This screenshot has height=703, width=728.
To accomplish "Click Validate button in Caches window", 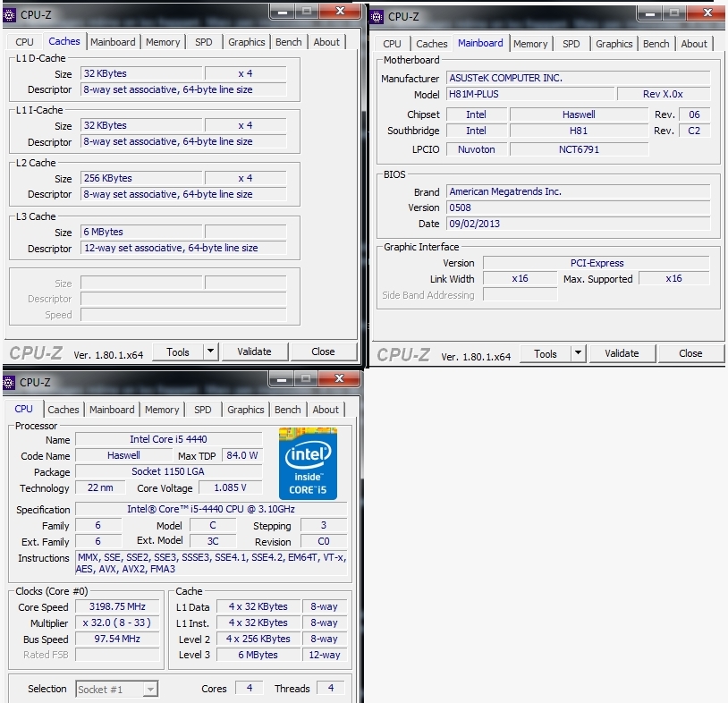I will pos(254,351).
